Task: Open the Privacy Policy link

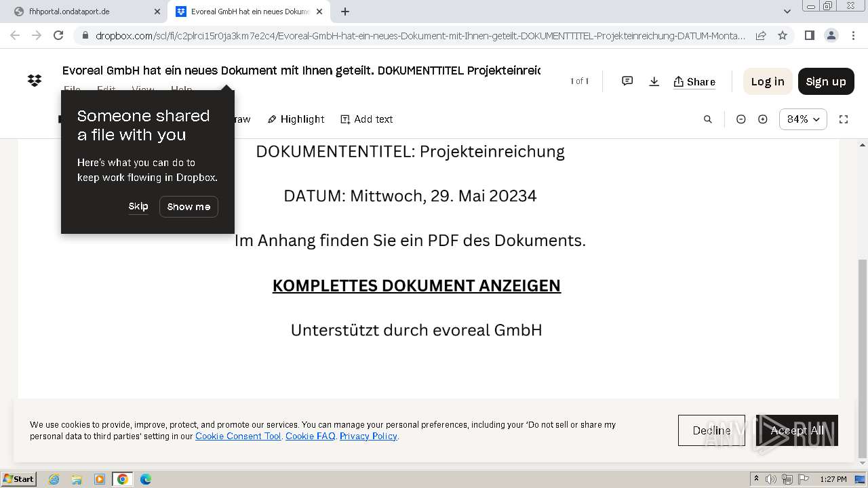Action: (x=368, y=436)
